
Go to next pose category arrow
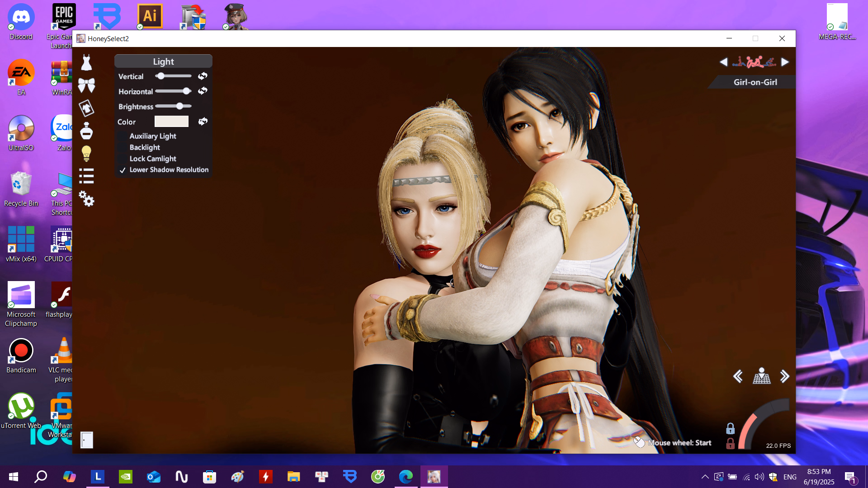[x=785, y=62]
